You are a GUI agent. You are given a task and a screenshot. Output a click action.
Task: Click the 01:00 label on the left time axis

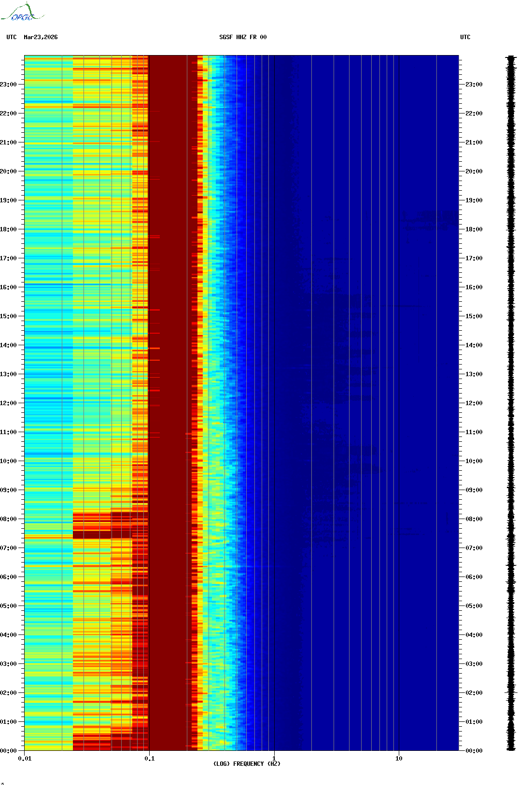8,722
